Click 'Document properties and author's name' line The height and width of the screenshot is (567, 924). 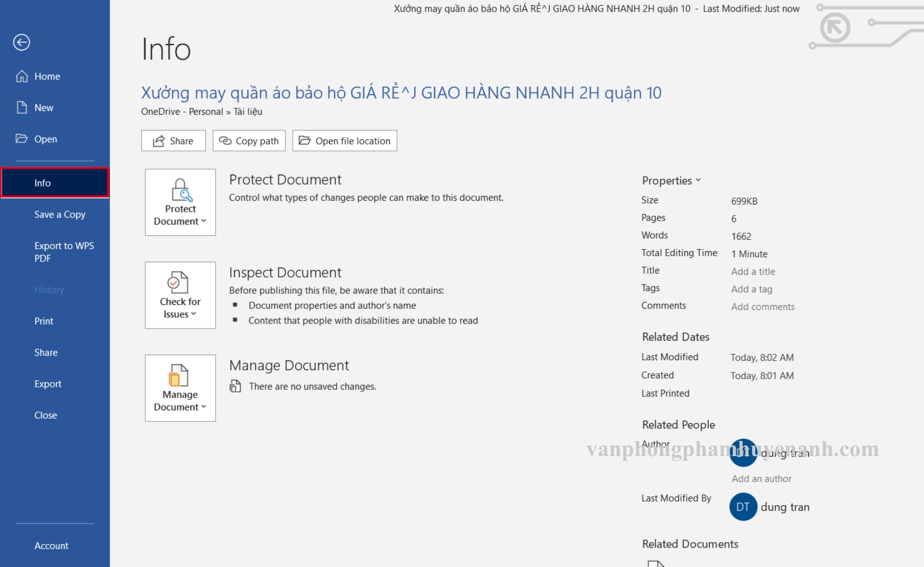332,306
